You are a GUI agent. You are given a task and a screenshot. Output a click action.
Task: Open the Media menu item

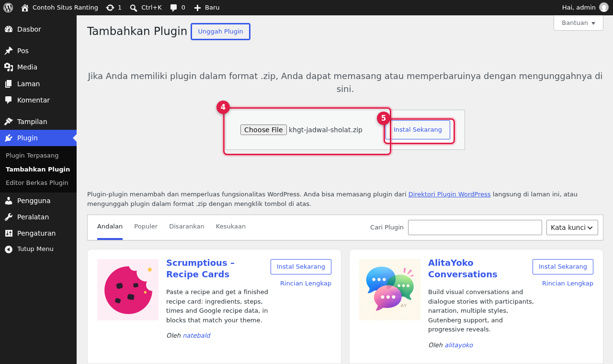point(38,67)
